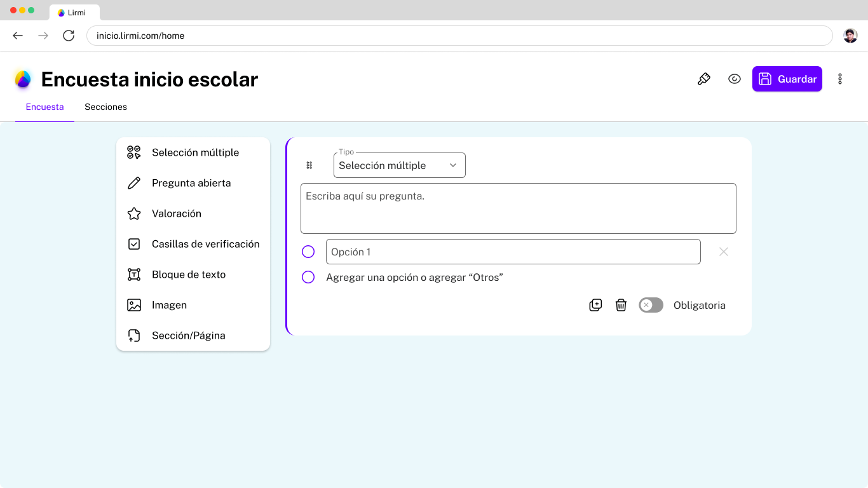Screen dimensions: 868x488
Task: Duplicate the question with copy icon
Action: tap(595, 305)
